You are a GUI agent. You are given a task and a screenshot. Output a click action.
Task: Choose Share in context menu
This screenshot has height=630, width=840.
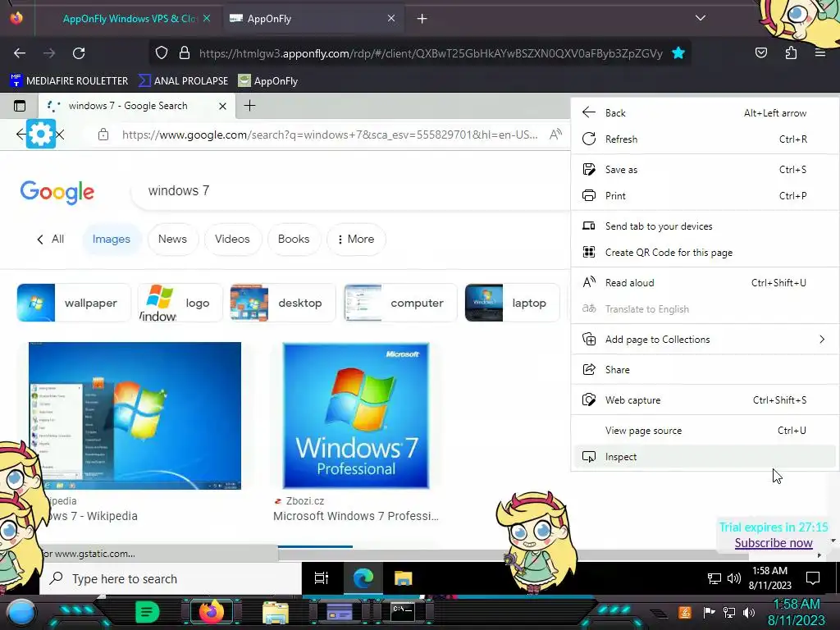(x=705, y=370)
